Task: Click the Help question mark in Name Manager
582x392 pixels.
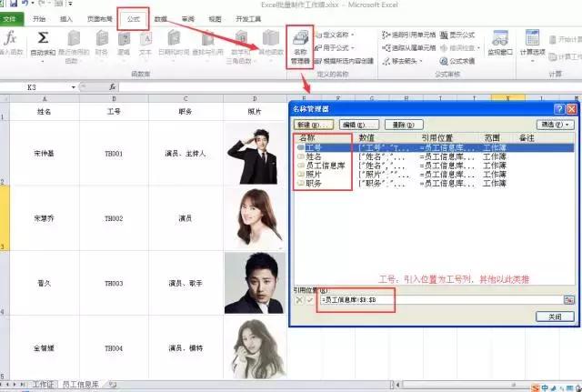Action: click(x=558, y=109)
